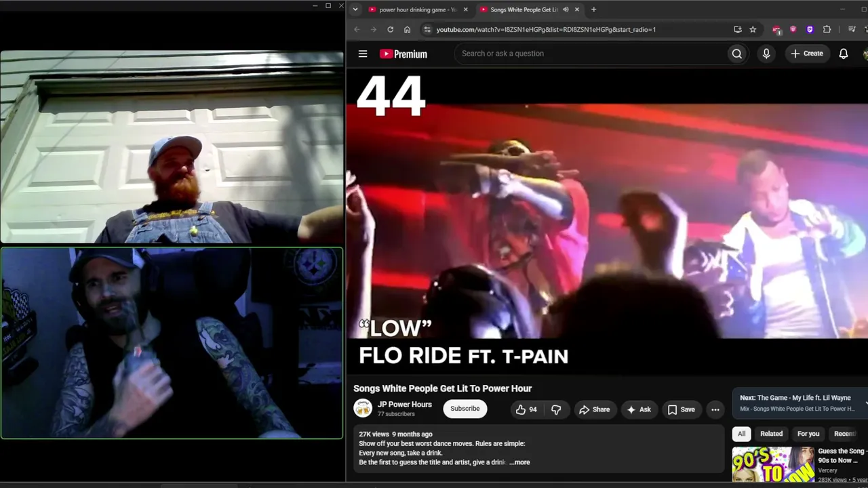
Task: Open the purple Twitch extension
Action: 810,29
